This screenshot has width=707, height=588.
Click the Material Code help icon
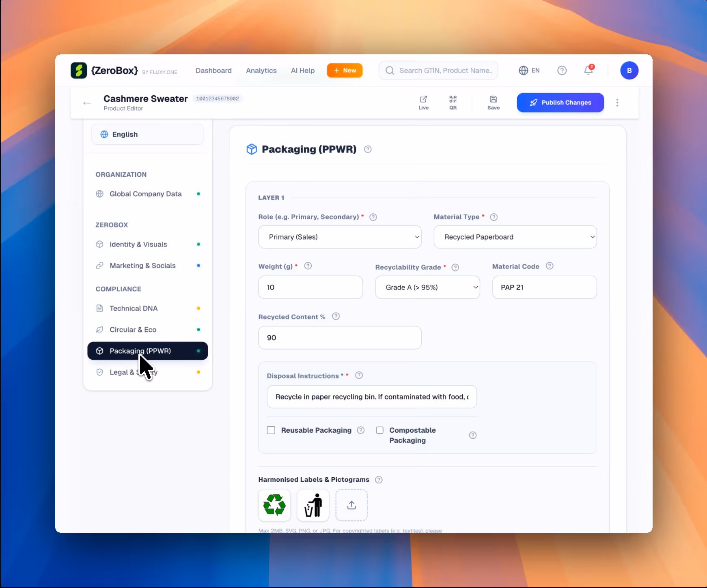tap(550, 266)
